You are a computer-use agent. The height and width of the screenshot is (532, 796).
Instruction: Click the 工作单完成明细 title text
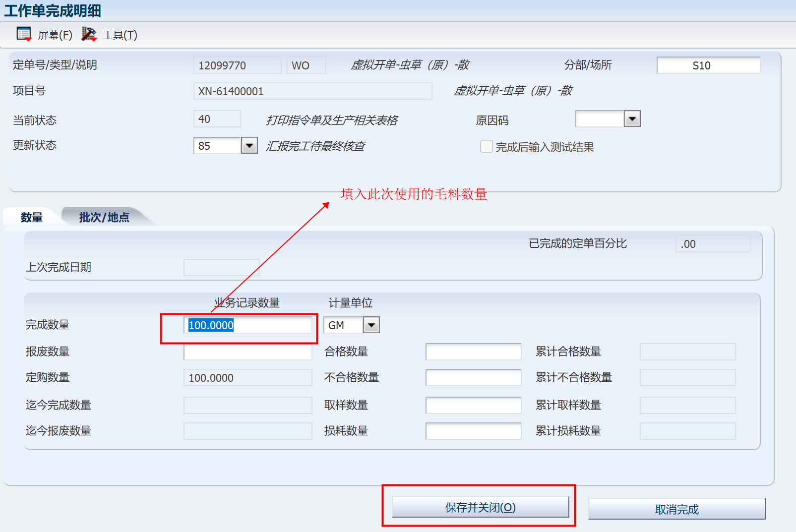[x=53, y=10]
